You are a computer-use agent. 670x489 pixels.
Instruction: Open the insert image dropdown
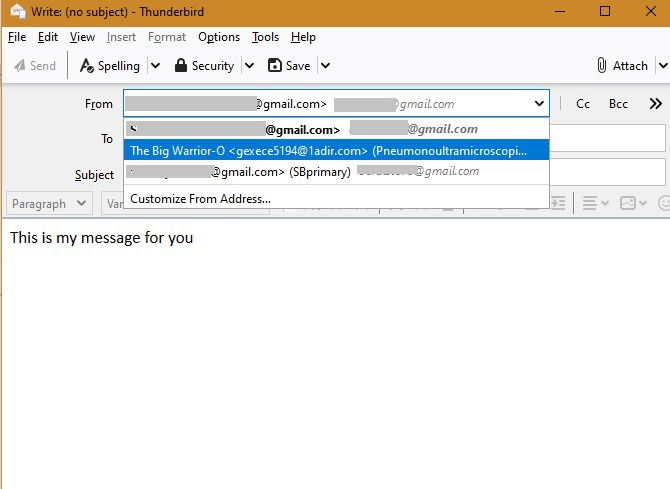[633, 203]
